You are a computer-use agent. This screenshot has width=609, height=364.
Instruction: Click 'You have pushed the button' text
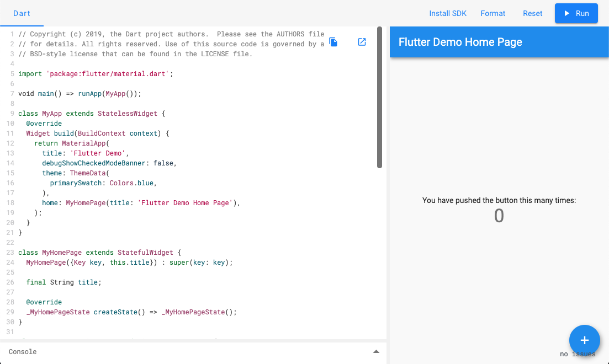click(x=499, y=200)
